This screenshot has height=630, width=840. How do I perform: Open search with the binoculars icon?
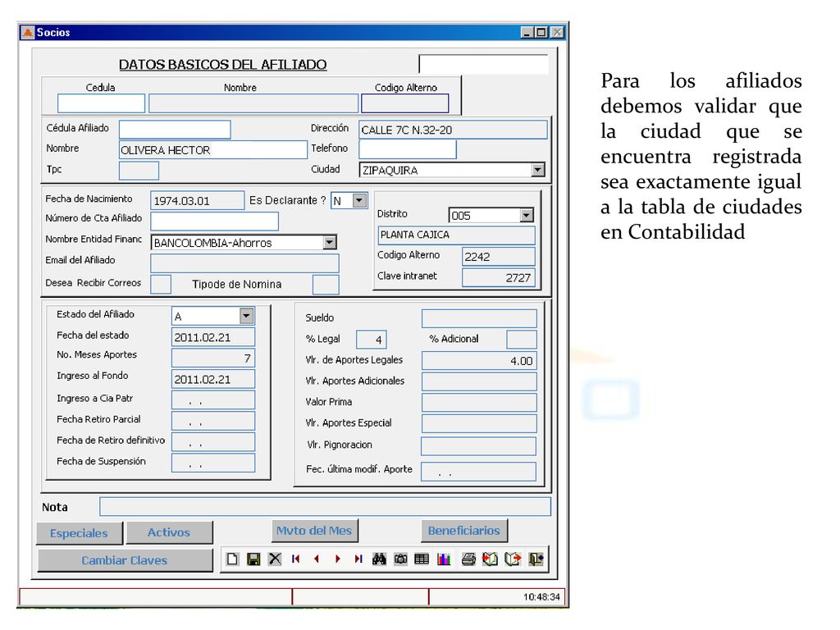[x=379, y=559]
